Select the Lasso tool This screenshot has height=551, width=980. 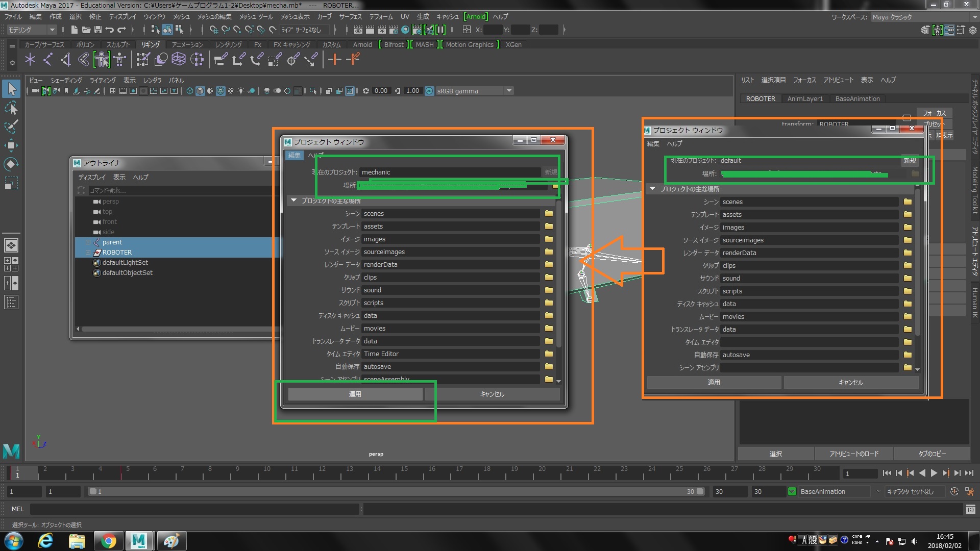(x=11, y=108)
